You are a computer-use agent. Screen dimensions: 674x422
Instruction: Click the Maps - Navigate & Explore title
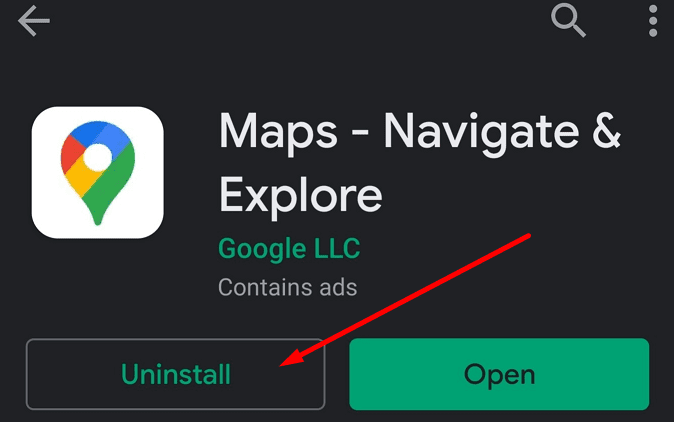click(x=419, y=162)
